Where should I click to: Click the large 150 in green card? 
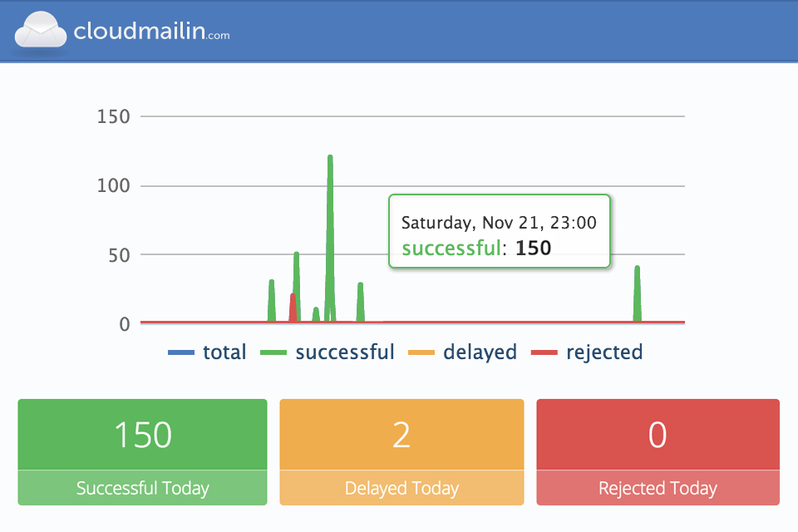click(142, 435)
